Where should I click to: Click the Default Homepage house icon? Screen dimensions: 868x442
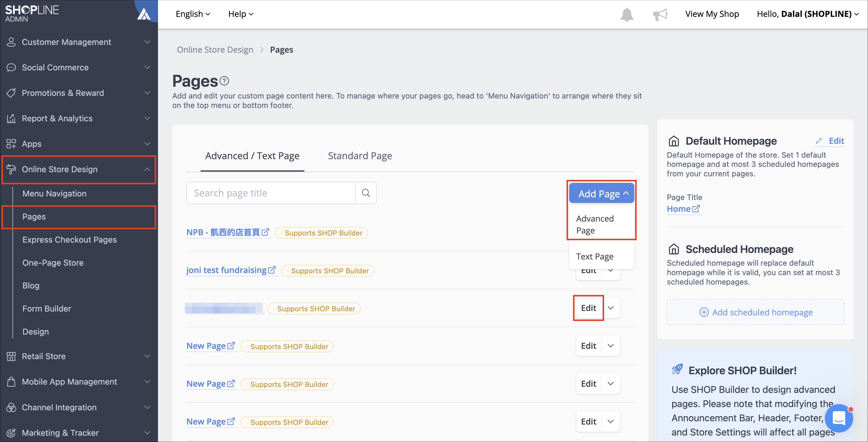674,141
